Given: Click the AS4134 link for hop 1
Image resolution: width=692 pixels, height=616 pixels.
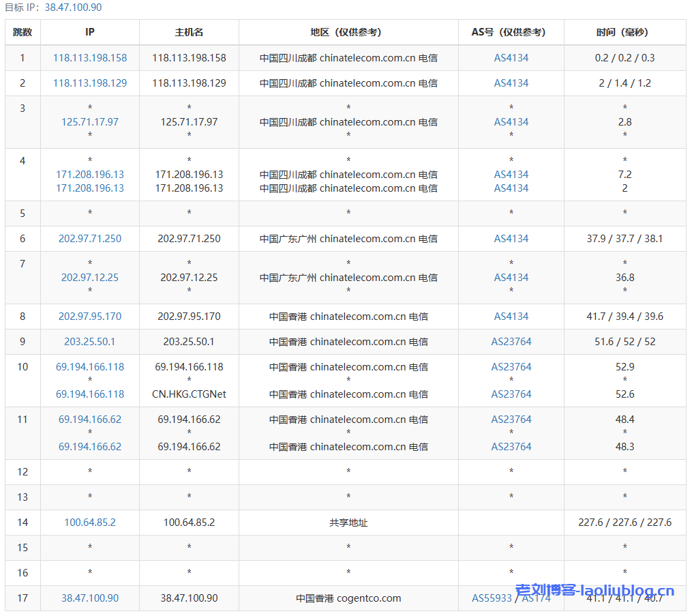Looking at the screenshot, I should pyautogui.click(x=511, y=58).
